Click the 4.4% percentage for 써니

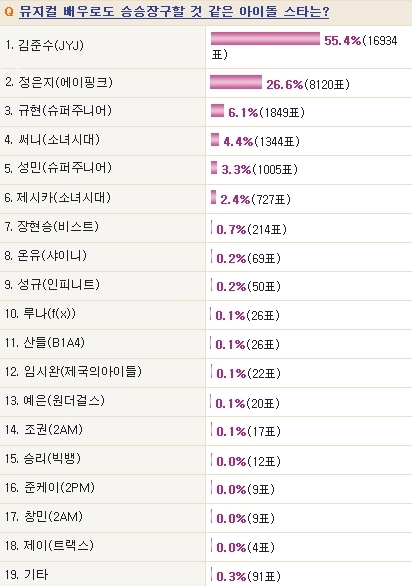coord(238,141)
